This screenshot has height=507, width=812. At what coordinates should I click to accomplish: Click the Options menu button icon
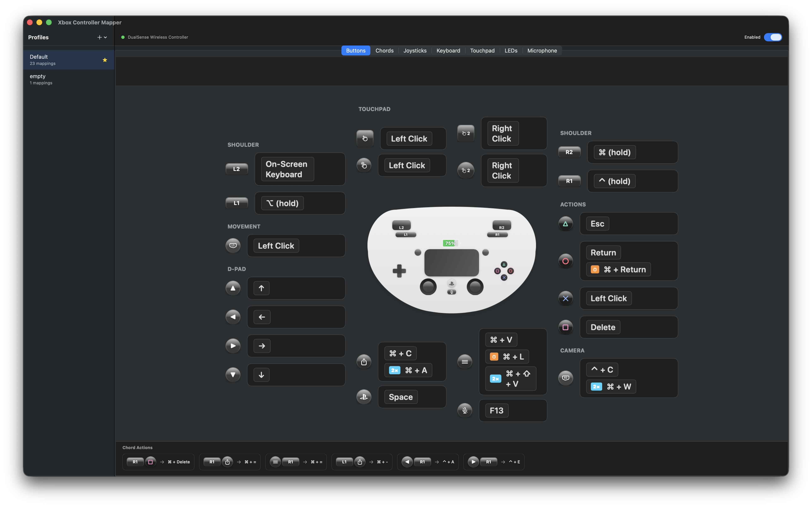point(464,361)
